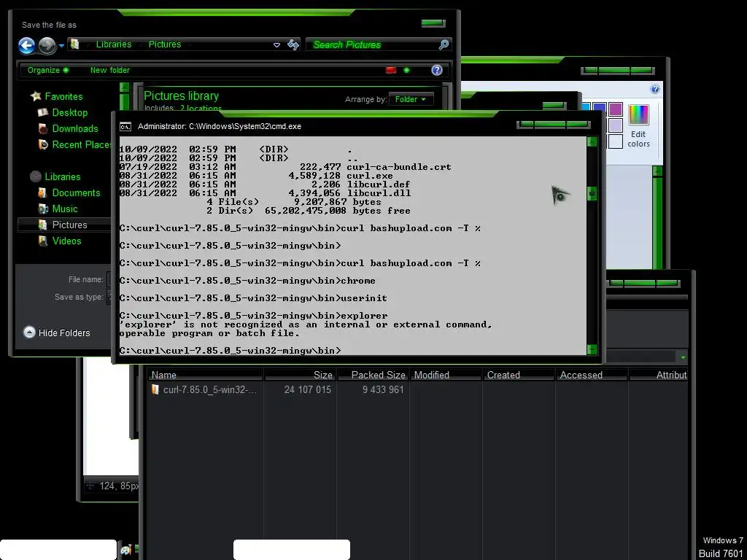747x560 pixels.
Task: Select magenta color swatch in Paint
Action: pyautogui.click(x=616, y=109)
